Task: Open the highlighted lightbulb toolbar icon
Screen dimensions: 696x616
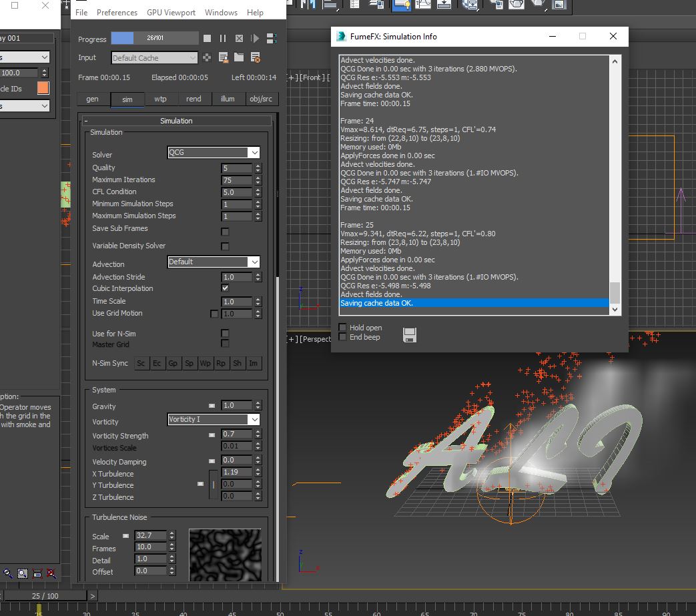Action: (x=401, y=5)
